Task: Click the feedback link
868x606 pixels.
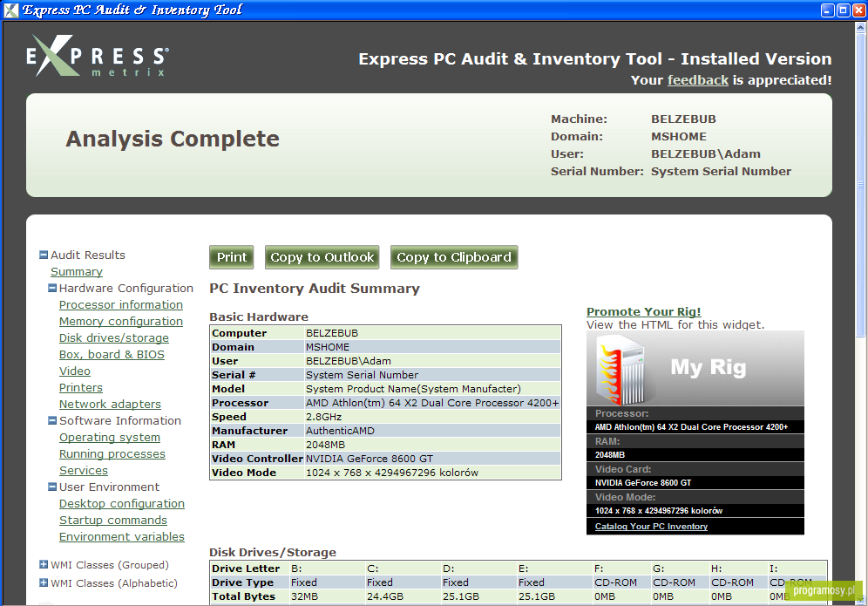Action: tap(697, 80)
